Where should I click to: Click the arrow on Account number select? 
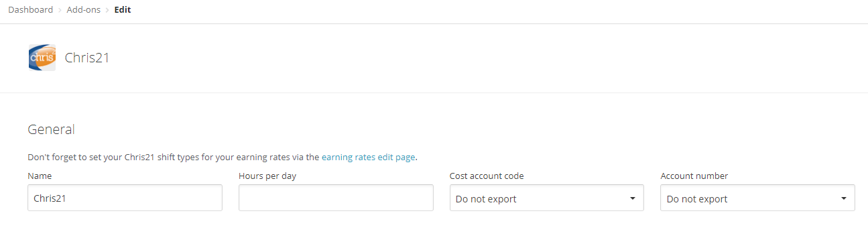pos(843,198)
